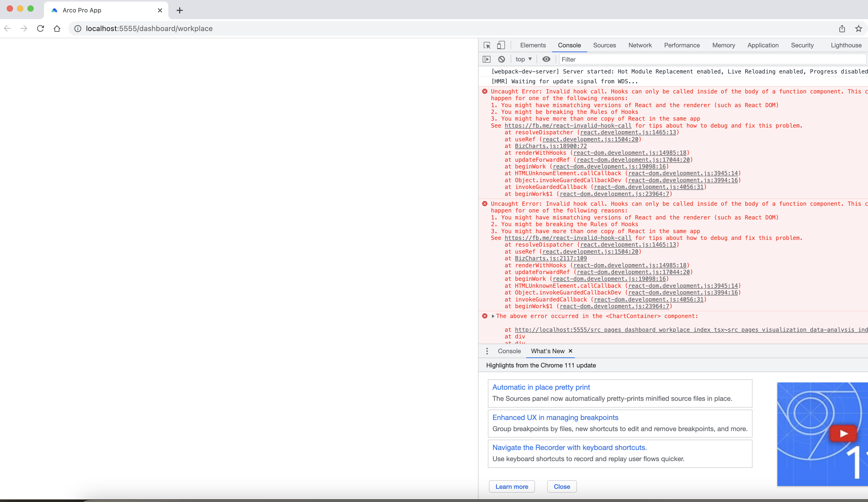Switch to the Console drawer tab
This screenshot has width=868, height=502.
[509, 351]
